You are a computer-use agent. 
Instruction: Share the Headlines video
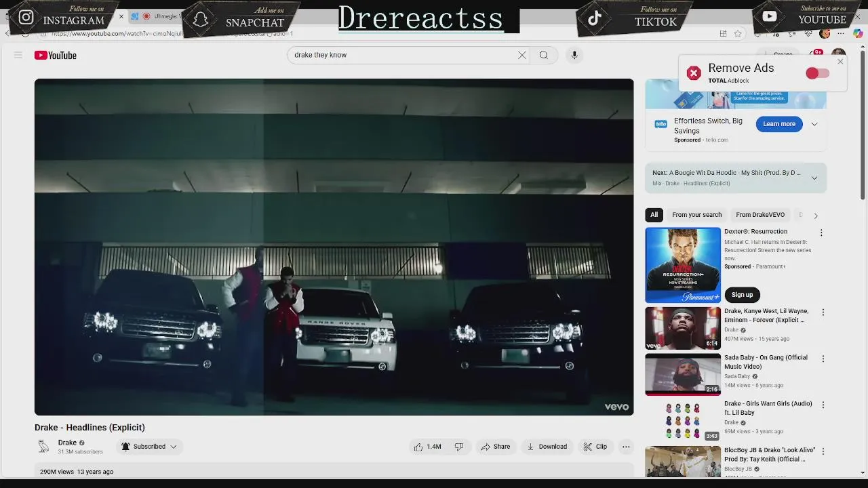tap(496, 447)
